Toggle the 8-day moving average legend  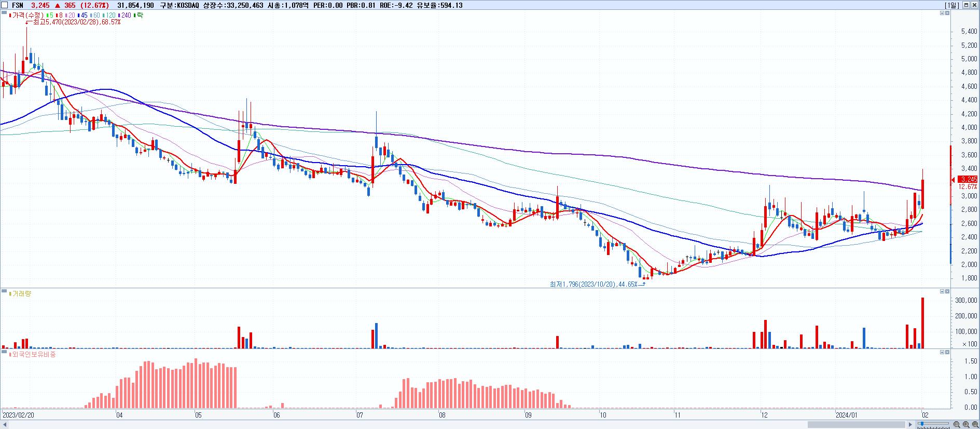point(60,16)
